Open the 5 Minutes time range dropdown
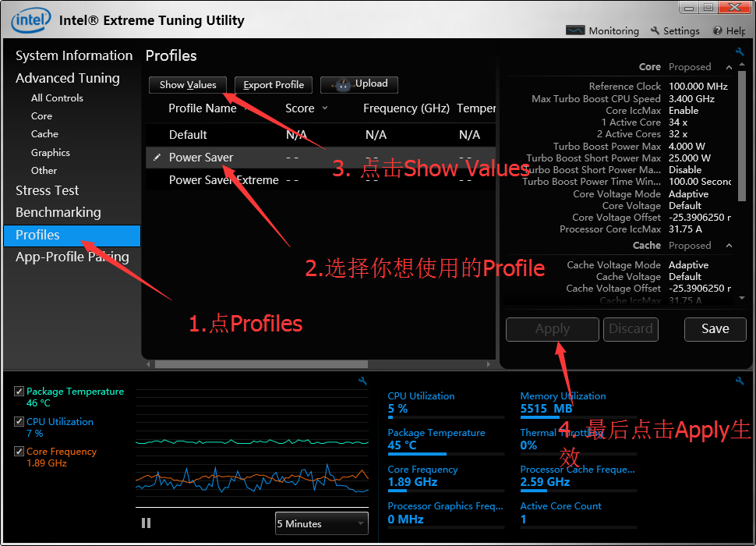 [x=322, y=523]
